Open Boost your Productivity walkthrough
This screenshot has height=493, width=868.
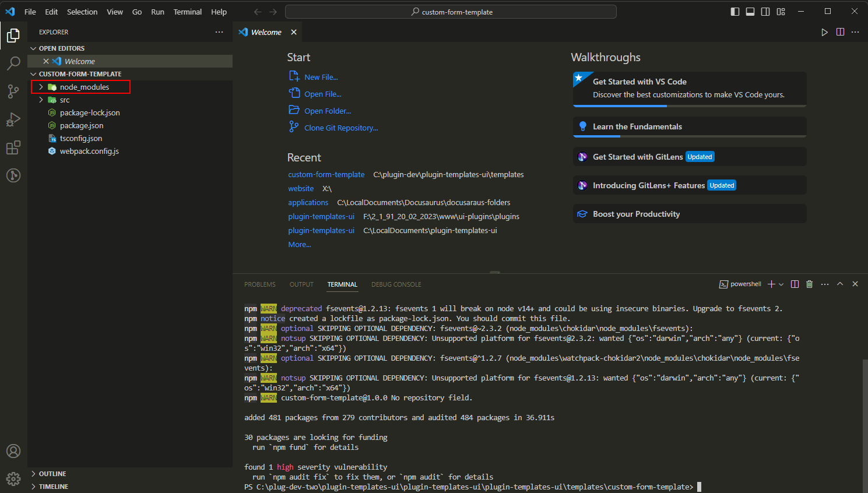[690, 214]
